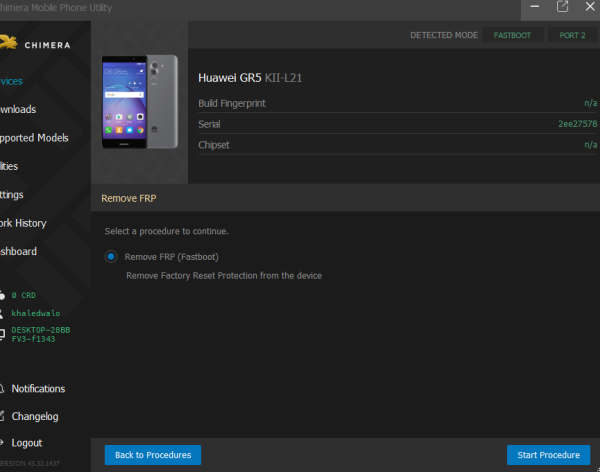The image size is (600, 472).
Task: Click the DETECTED MODE label
Action: 444,35
